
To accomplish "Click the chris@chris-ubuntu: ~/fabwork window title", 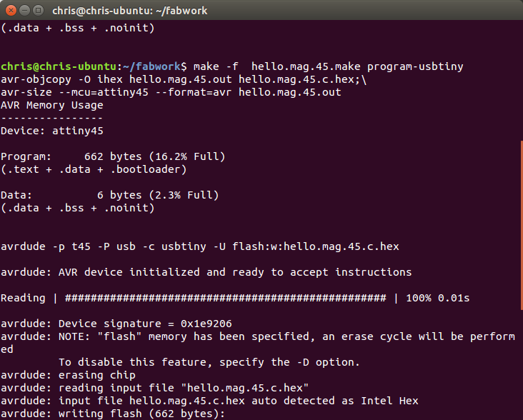I will tap(130, 11).
